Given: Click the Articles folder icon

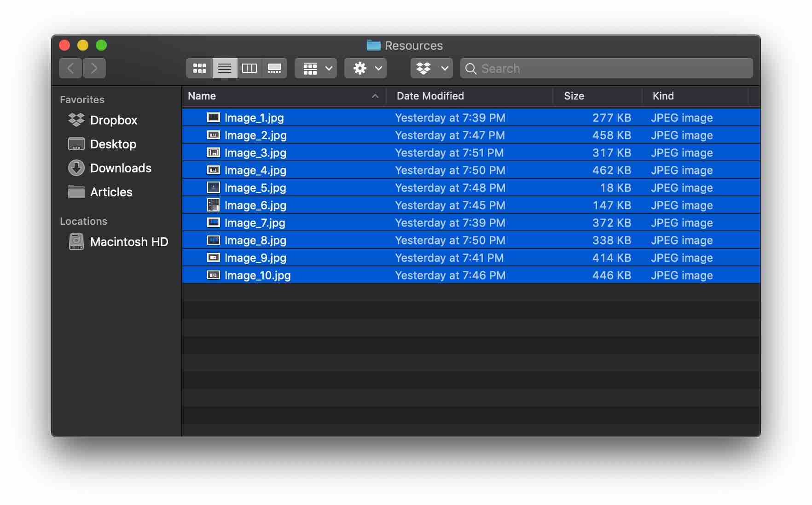Looking at the screenshot, I should [x=76, y=191].
